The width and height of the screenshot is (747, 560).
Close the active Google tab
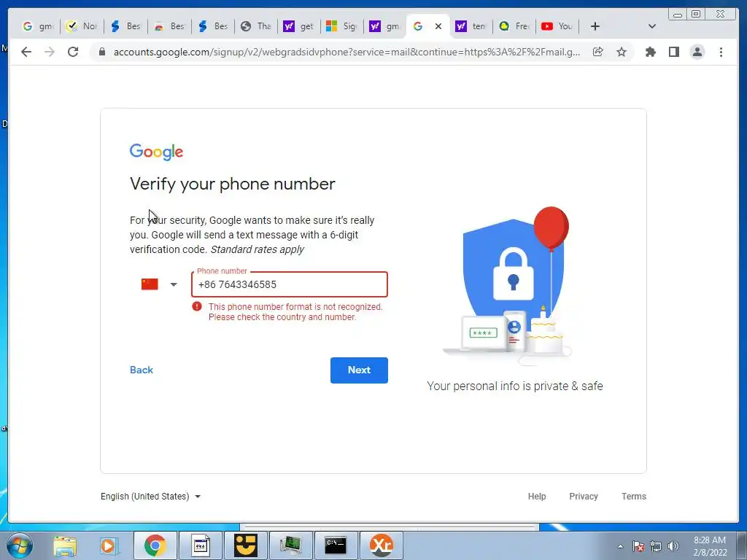point(438,26)
